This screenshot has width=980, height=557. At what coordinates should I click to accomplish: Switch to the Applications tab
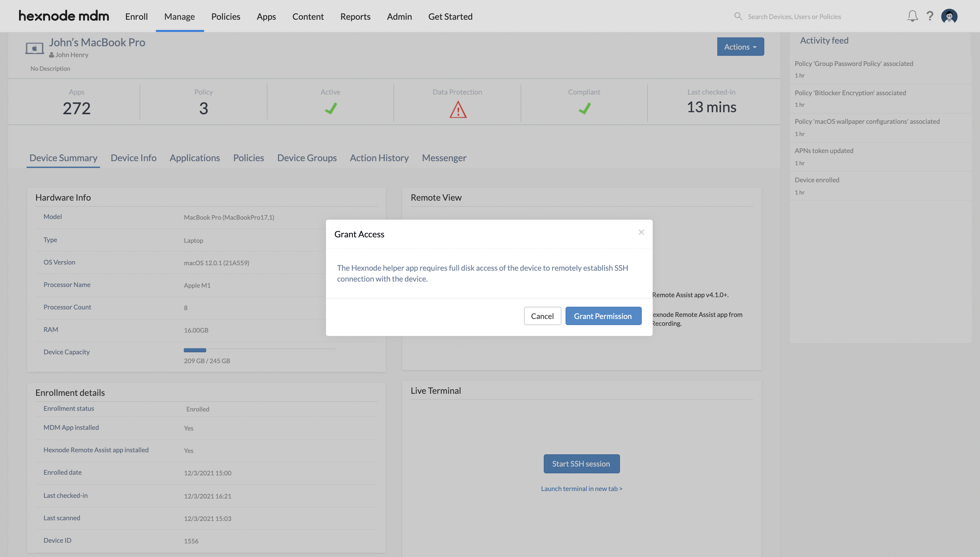point(195,158)
